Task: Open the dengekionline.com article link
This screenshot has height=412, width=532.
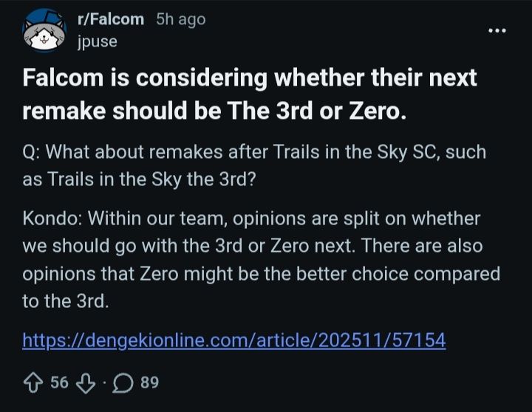Action: (234, 340)
